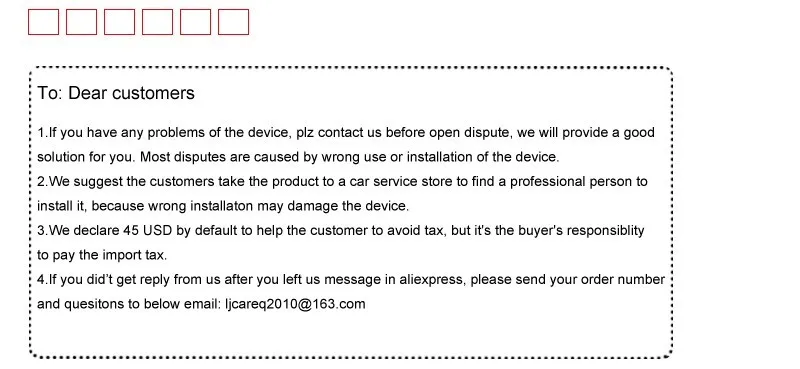The height and width of the screenshot is (369, 800).
Task: Open the ljcareq2010@163.com email address
Action: coord(295,304)
